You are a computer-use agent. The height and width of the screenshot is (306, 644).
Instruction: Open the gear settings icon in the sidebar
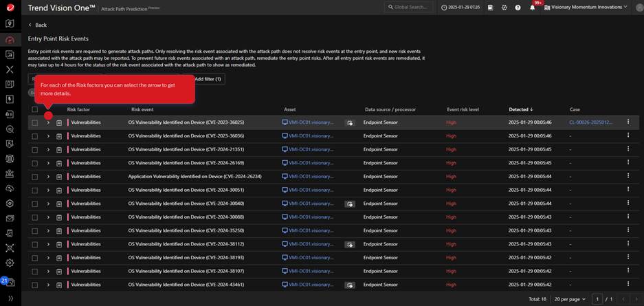click(x=10, y=263)
